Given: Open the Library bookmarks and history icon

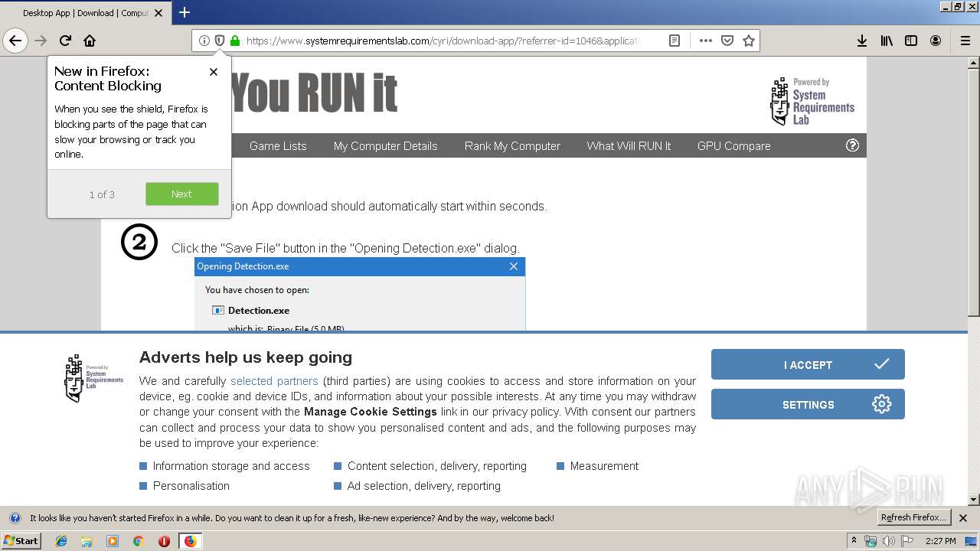Looking at the screenshot, I should coord(887,41).
